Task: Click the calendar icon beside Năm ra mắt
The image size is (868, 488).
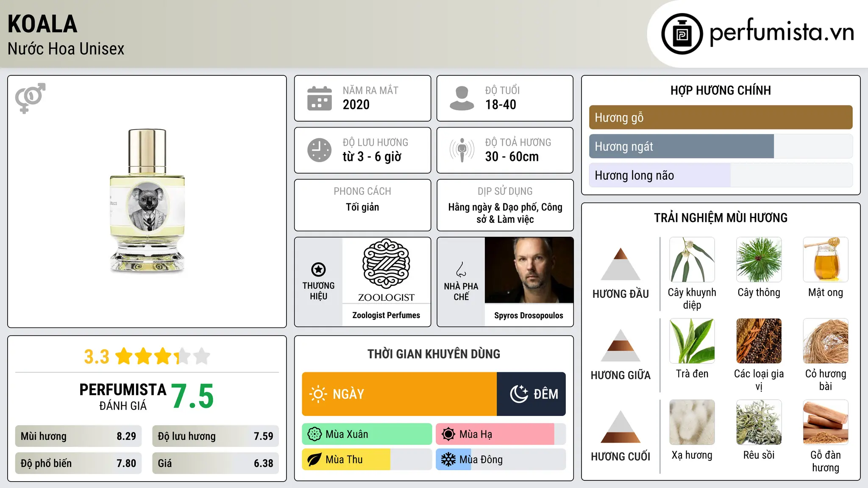Action: pos(320,98)
